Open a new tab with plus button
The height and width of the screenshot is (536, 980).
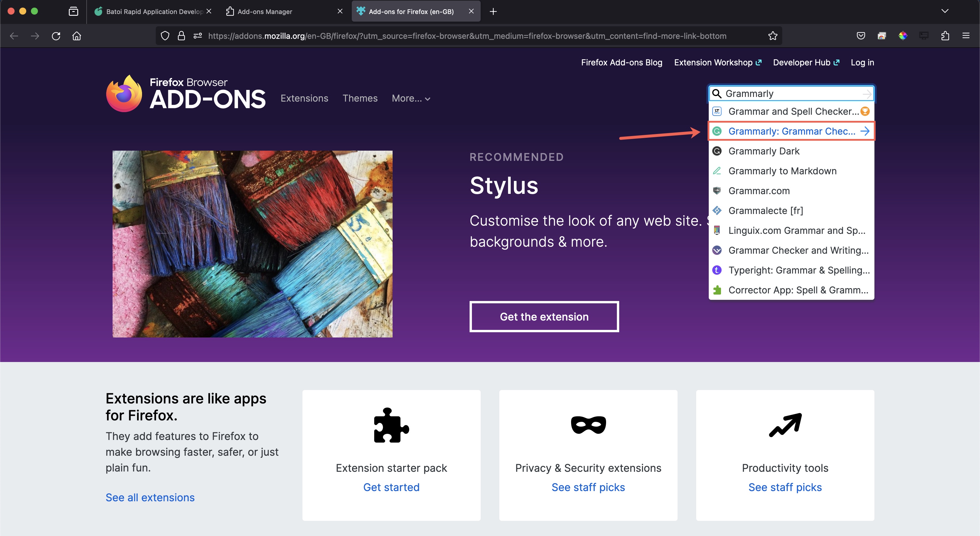coord(494,11)
